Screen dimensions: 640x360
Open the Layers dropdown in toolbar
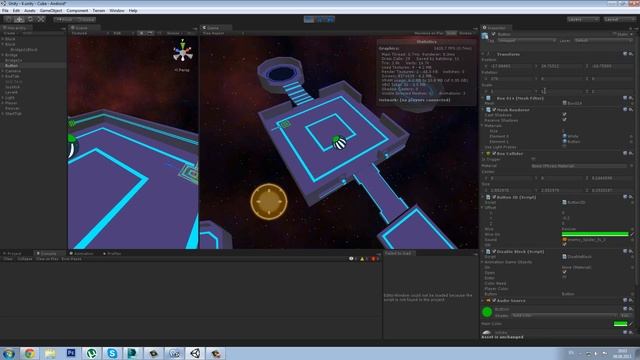(x=583, y=19)
